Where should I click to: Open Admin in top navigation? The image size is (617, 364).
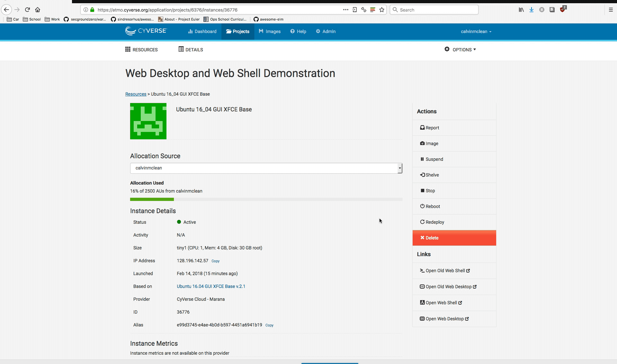click(326, 31)
